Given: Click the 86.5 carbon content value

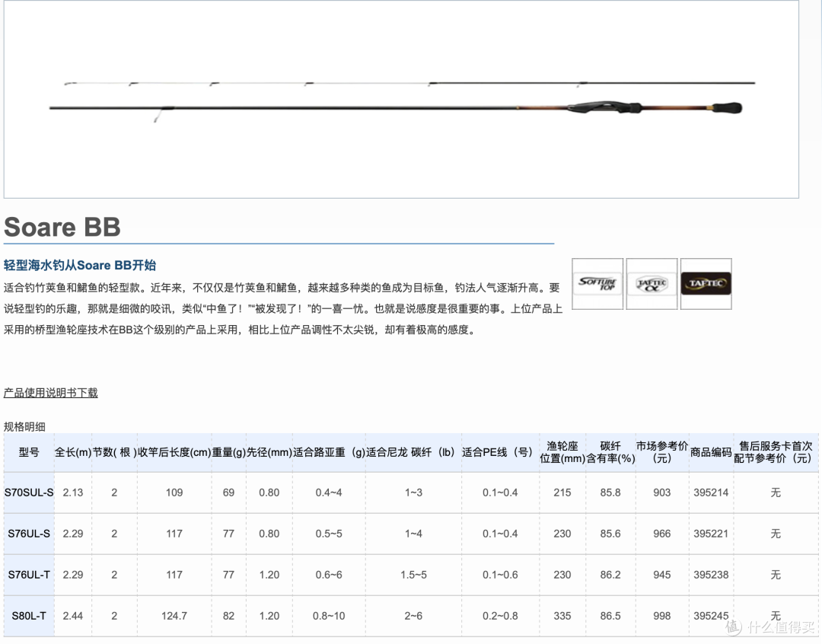Looking at the screenshot, I should click(x=610, y=616).
